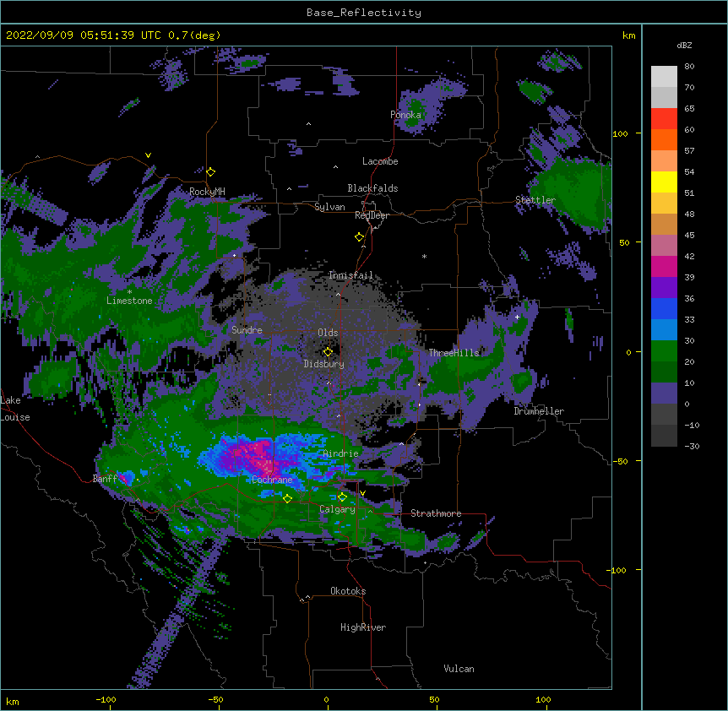Click the yellow radar site marker between Olds and Didsbury

click(328, 352)
